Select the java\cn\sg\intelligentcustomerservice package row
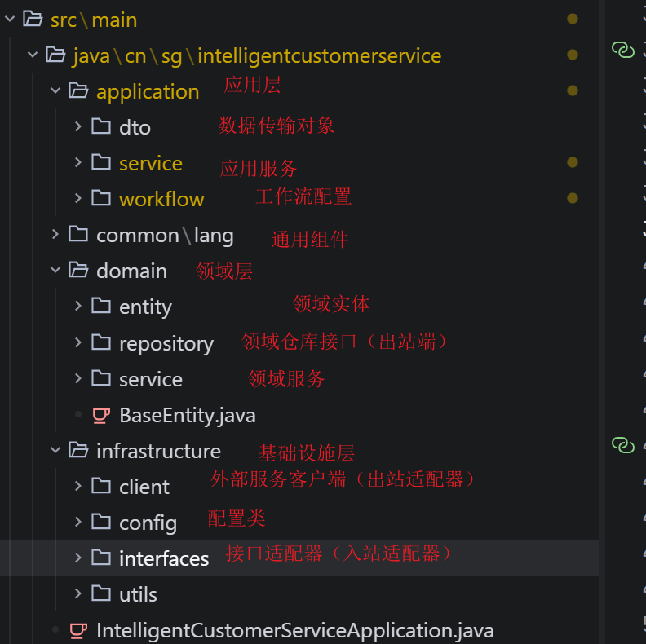The width and height of the screenshot is (646, 644). pos(299,55)
